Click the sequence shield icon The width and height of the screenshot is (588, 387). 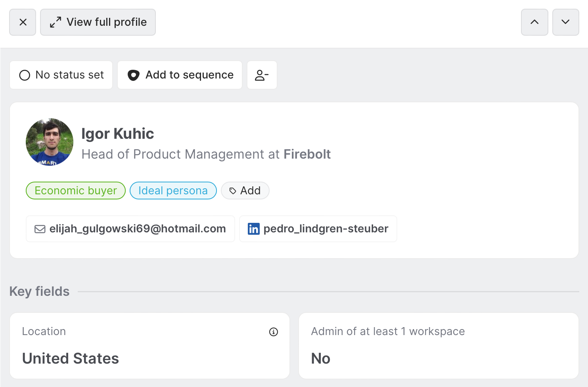134,75
